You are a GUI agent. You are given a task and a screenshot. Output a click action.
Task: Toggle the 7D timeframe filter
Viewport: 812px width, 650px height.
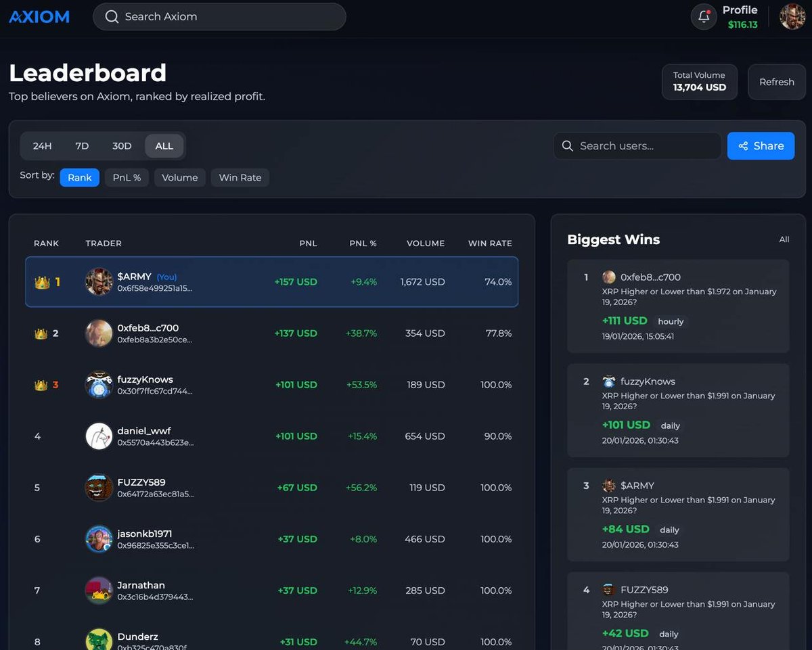coord(82,145)
